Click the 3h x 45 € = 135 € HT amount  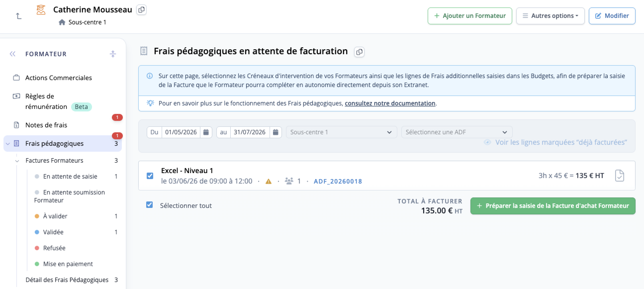(571, 176)
